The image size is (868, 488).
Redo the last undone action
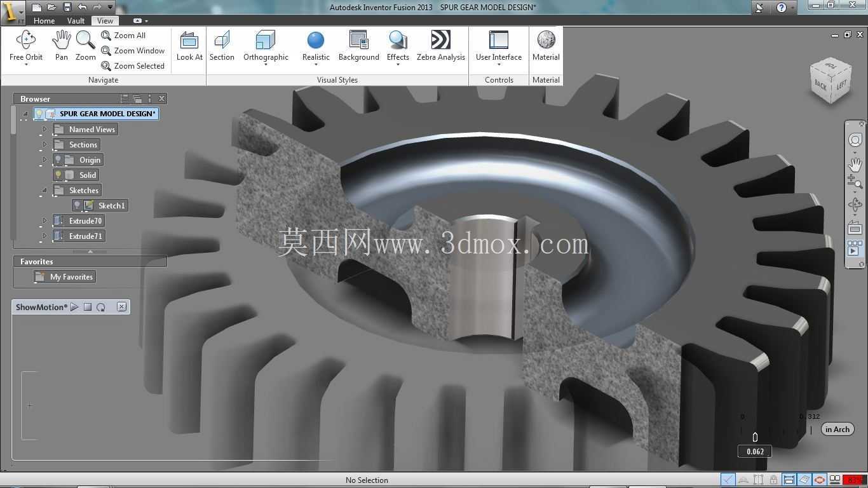pyautogui.click(x=97, y=7)
